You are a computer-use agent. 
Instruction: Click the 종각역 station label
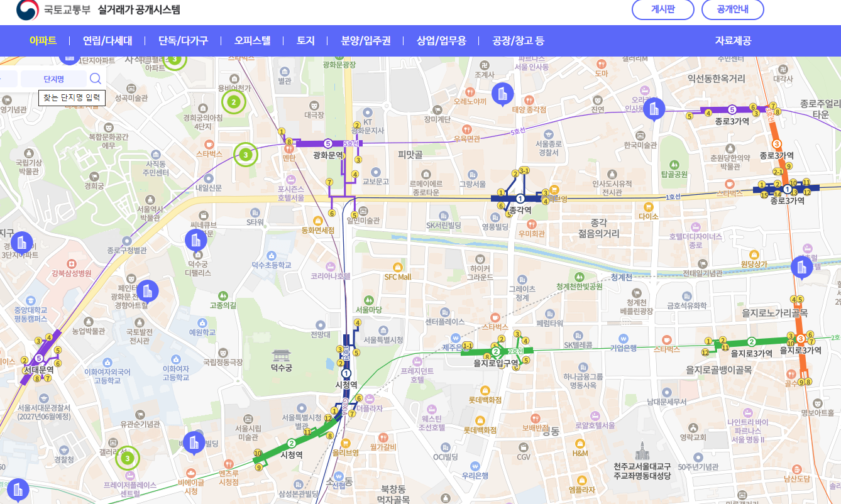(x=520, y=210)
